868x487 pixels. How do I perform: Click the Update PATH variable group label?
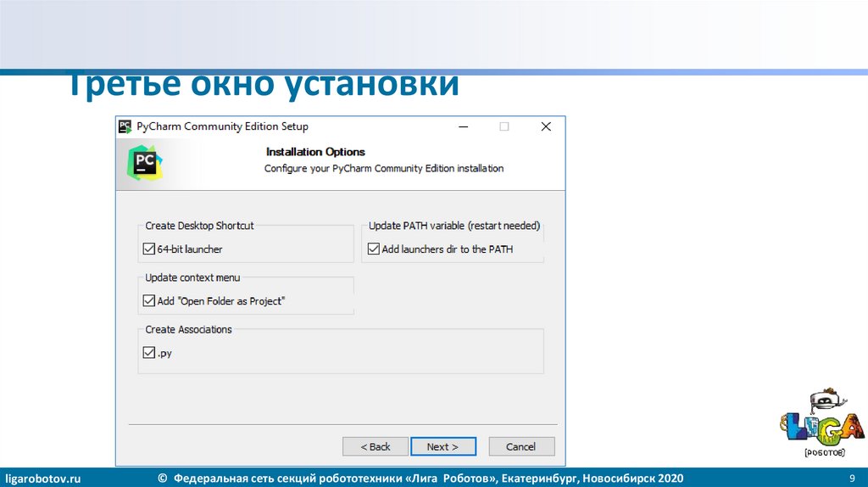(x=454, y=226)
